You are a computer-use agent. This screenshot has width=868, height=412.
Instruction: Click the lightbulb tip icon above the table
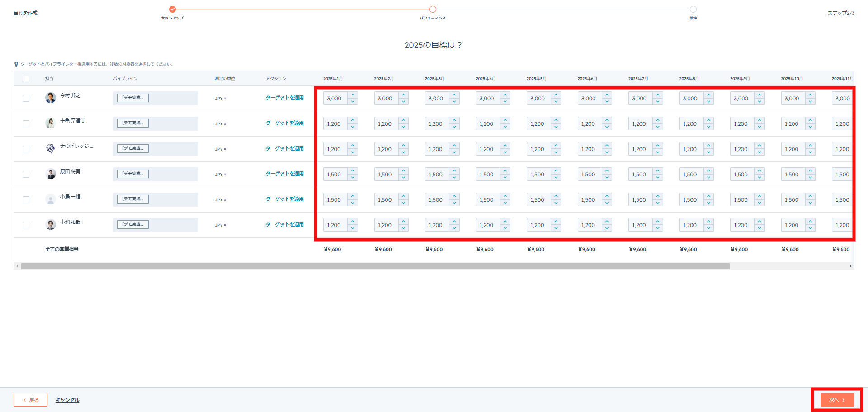coord(16,64)
